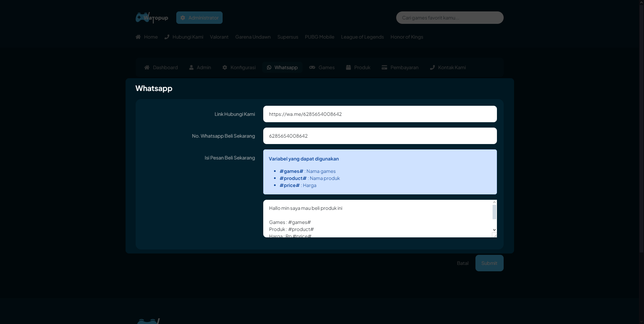Click the #games# variable text
The width and height of the screenshot is (644, 324).
point(291,171)
